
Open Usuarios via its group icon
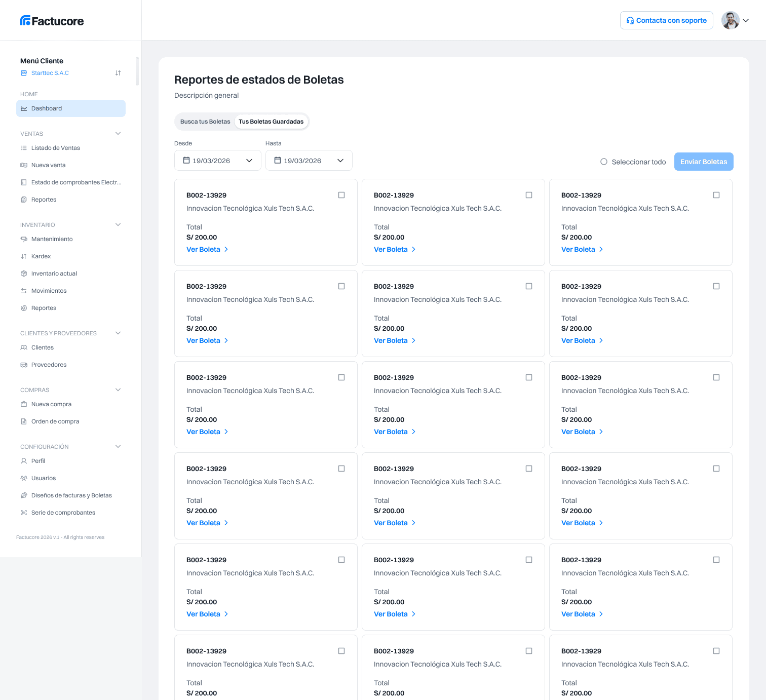click(x=24, y=478)
